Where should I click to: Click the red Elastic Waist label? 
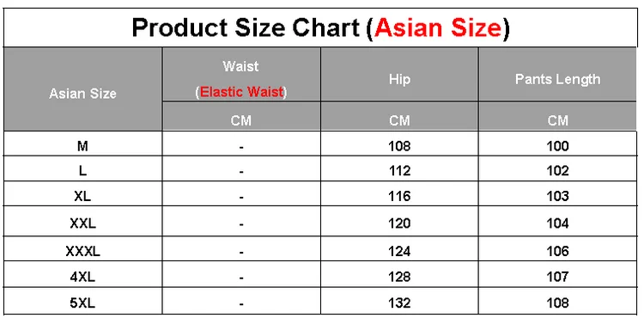point(241,92)
